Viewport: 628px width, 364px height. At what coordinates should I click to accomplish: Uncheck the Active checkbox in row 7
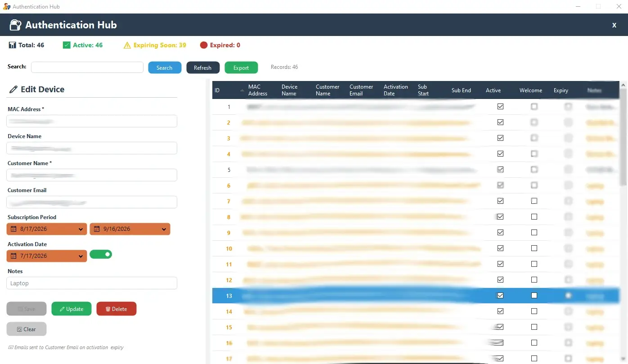coord(500,201)
